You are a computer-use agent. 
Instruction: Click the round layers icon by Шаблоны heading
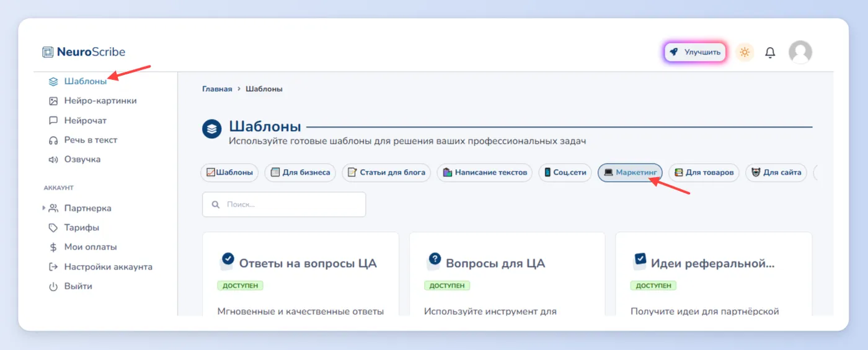tap(212, 129)
